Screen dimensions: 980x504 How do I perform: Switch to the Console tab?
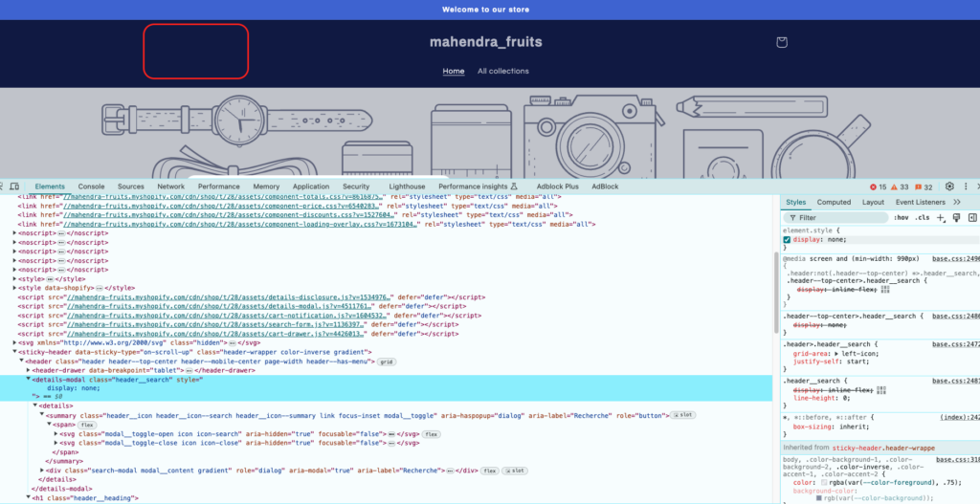91,186
